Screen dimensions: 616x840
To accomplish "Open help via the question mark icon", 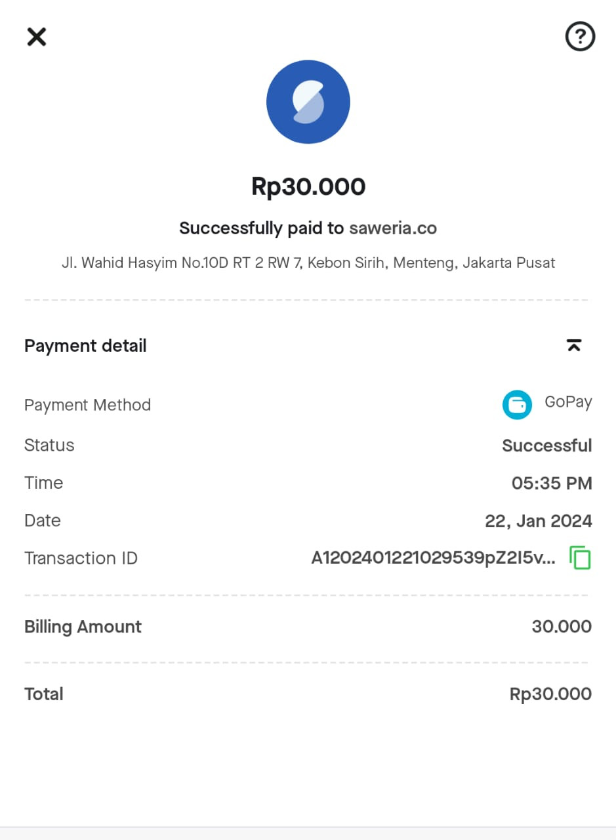I will coord(580,37).
